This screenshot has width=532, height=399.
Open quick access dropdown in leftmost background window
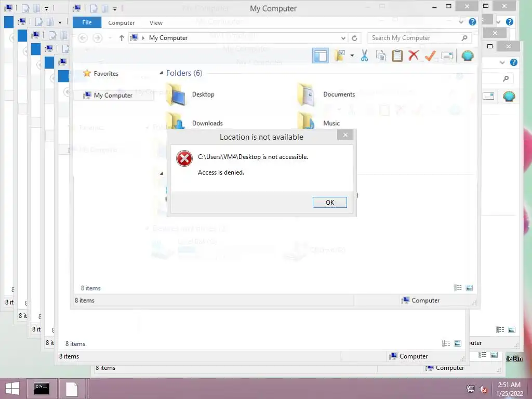(46, 8)
